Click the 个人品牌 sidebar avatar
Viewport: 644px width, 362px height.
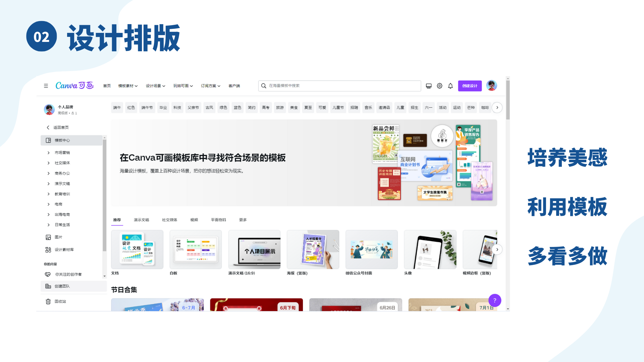(x=49, y=109)
